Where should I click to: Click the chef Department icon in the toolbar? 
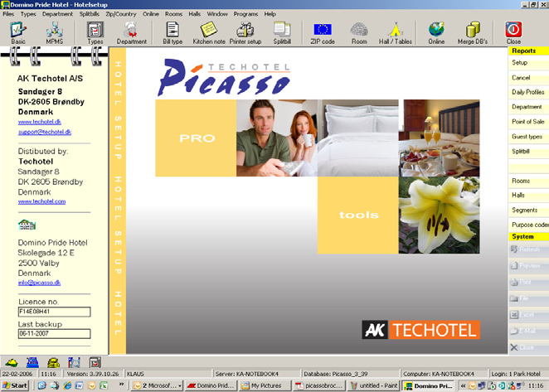pos(132,32)
